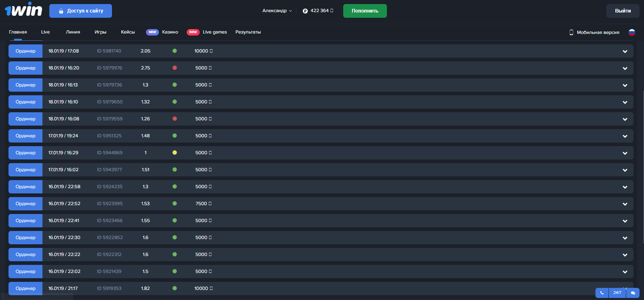The image size is (644, 300).
Task: Click the NEW badge beside Live games
Action: pos(193,32)
